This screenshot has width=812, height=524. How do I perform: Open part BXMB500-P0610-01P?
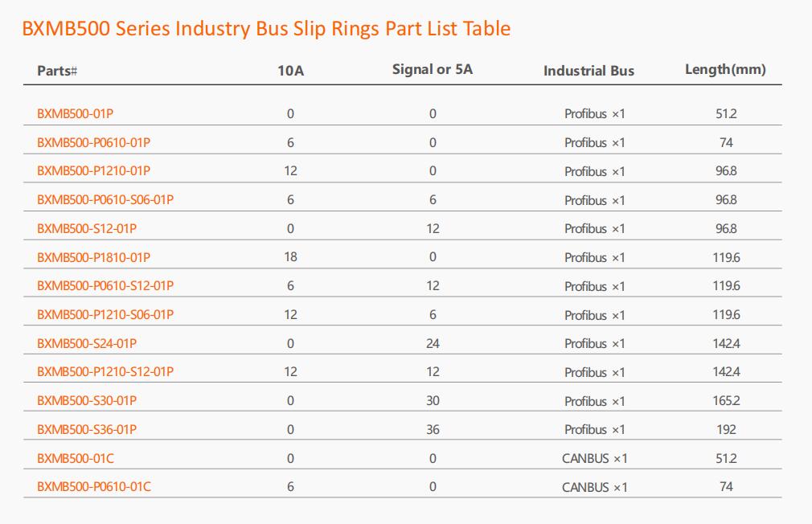(94, 142)
